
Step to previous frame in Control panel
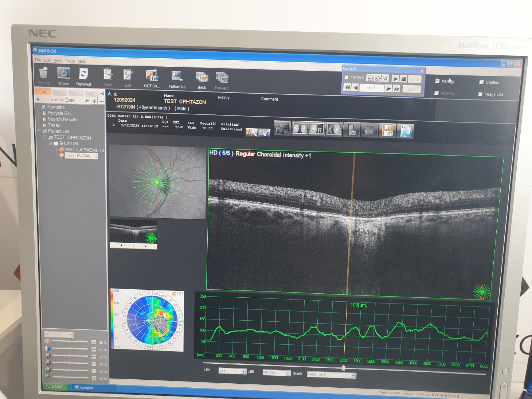(355, 87)
